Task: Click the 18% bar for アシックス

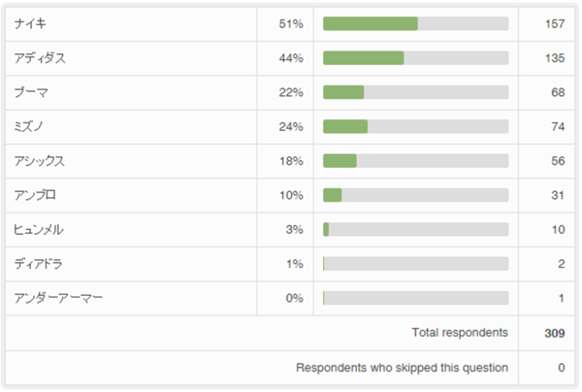Action: coord(415,161)
